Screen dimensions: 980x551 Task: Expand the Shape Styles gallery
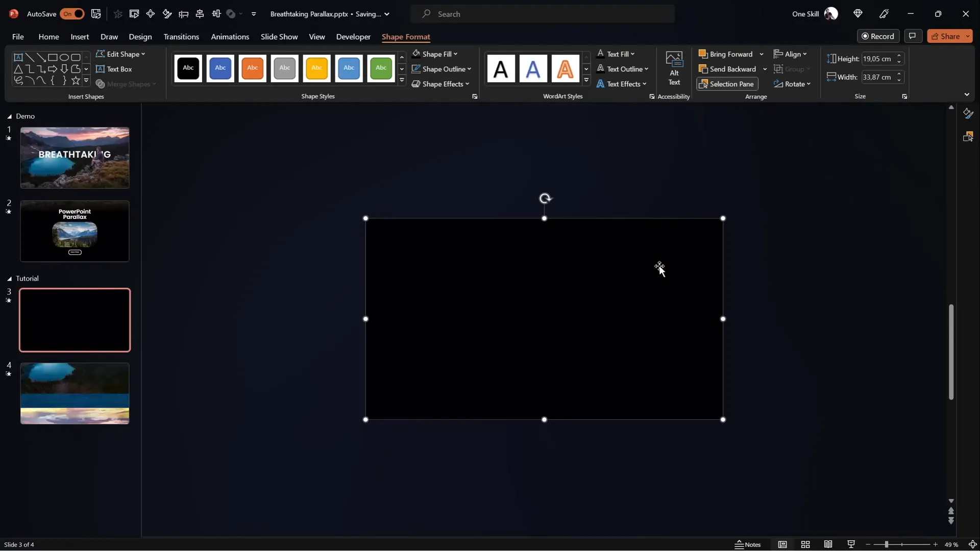tap(402, 80)
